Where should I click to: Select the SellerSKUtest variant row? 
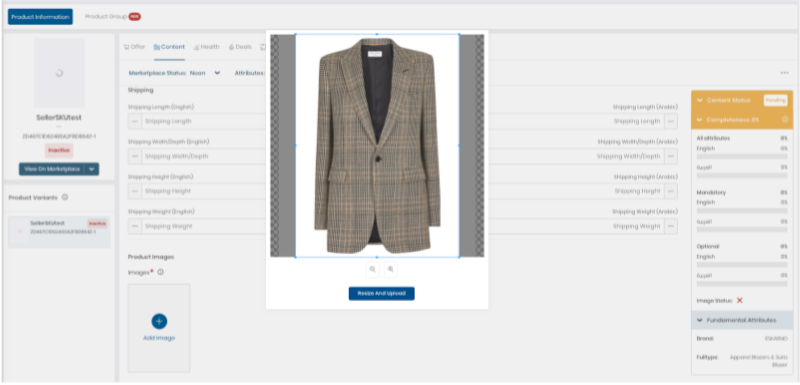[59, 232]
